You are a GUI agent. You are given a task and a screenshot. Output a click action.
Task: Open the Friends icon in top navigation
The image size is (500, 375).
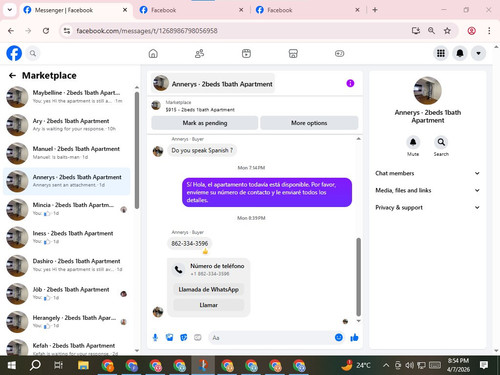199,53
